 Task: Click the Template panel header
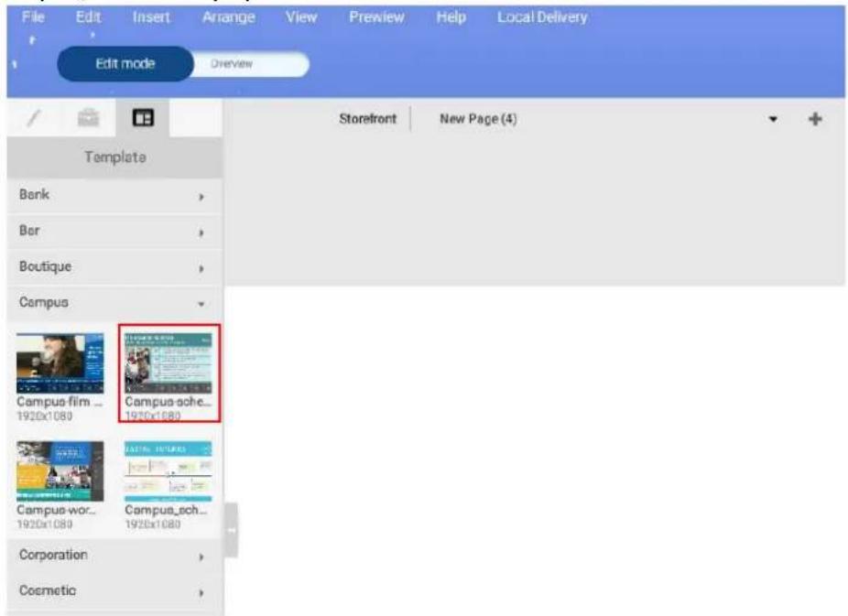[x=114, y=157]
